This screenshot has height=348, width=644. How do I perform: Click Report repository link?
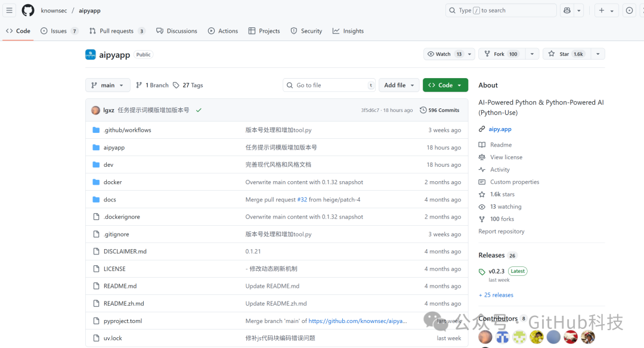click(x=501, y=231)
